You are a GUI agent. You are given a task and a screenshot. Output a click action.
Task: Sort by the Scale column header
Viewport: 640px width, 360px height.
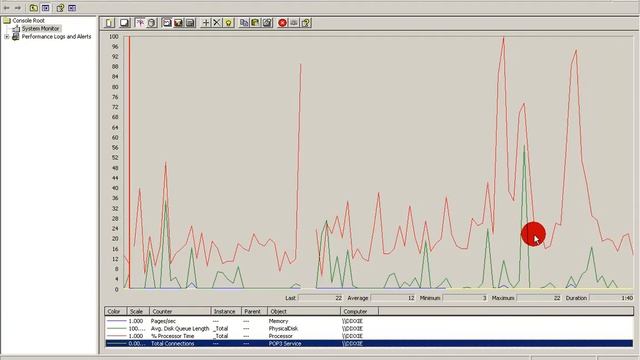coord(138,311)
